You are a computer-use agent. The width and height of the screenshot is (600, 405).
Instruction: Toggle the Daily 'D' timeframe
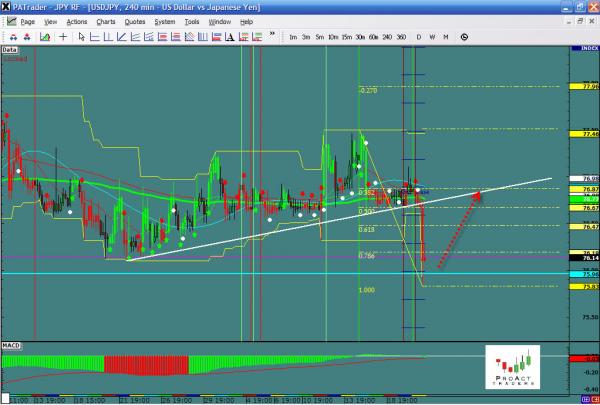point(418,37)
